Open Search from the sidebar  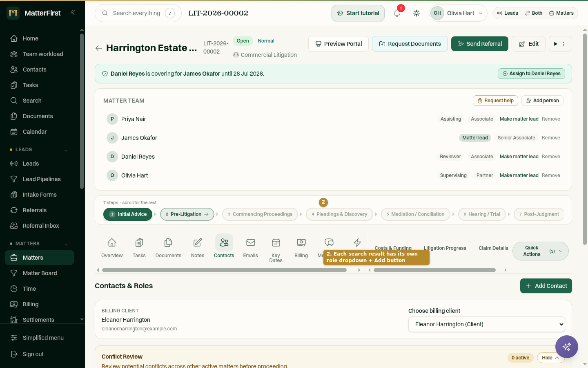pos(40,101)
